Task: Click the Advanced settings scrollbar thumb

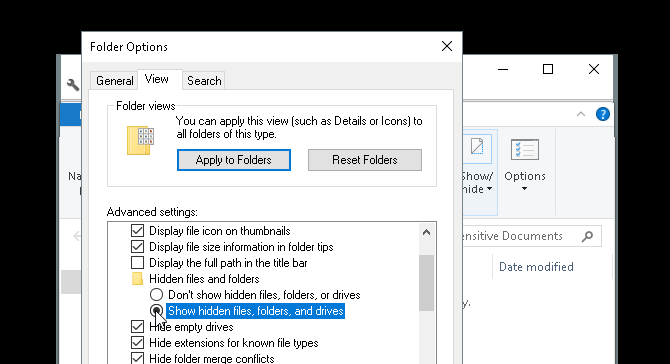Action: (426, 283)
